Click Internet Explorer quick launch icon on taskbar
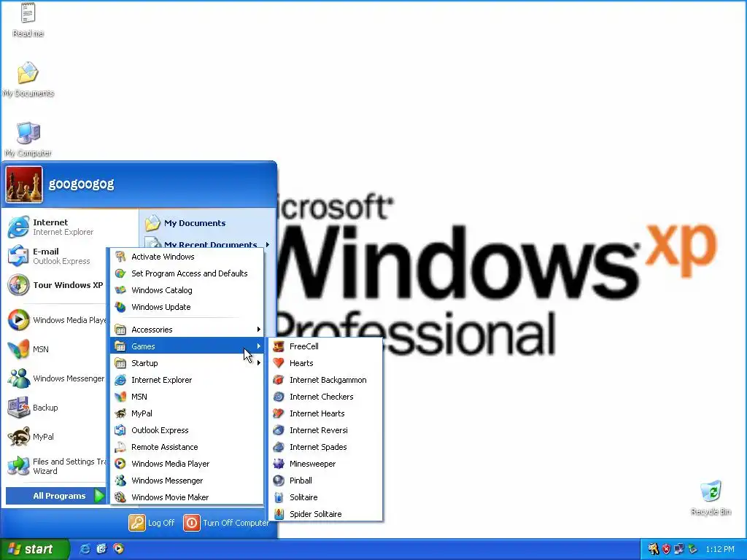The height and width of the screenshot is (560, 747). (85, 549)
